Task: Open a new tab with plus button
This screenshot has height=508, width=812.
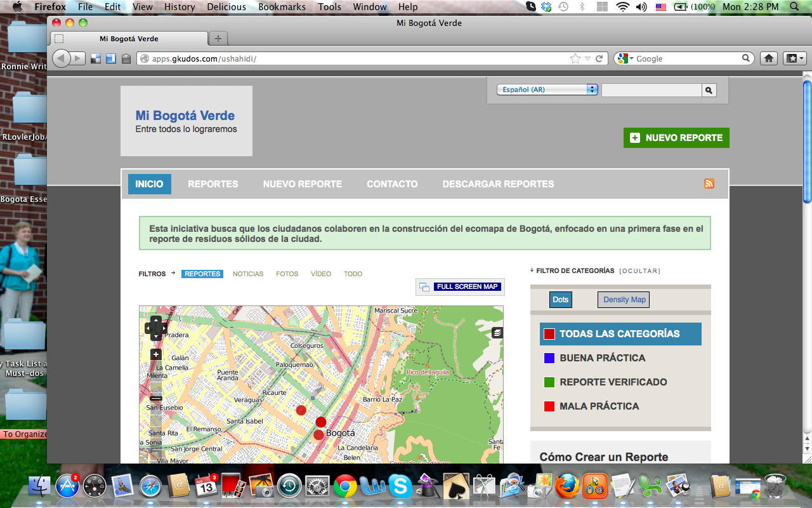Action: 218,38
